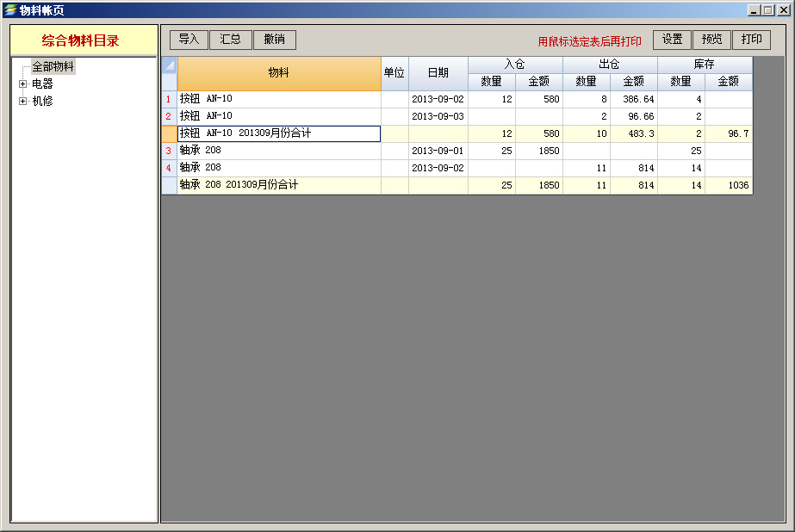Expand the 机修 tree node
This screenshot has width=795, height=532.
[x=23, y=102]
